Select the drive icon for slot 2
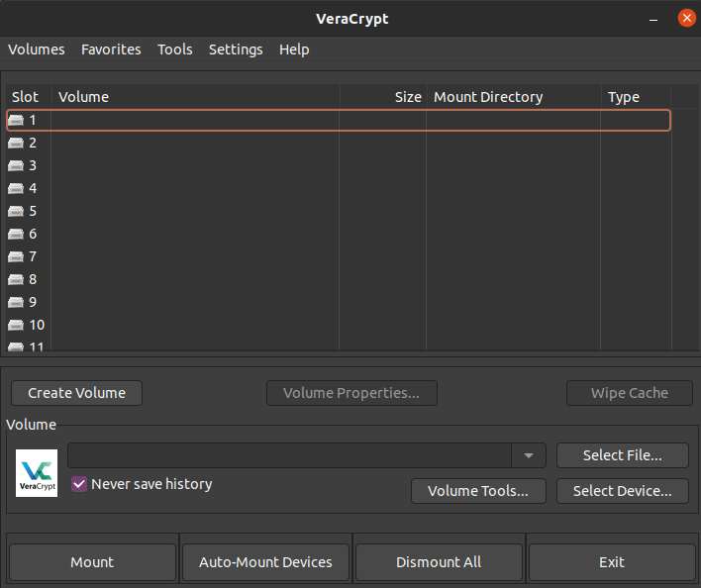The image size is (701, 588). [16, 143]
